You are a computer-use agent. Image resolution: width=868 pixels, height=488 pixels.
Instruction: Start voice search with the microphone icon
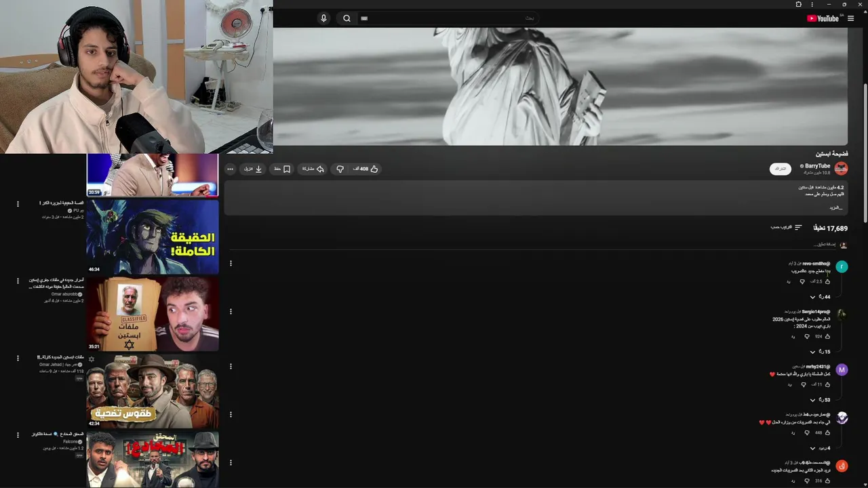pos(323,18)
